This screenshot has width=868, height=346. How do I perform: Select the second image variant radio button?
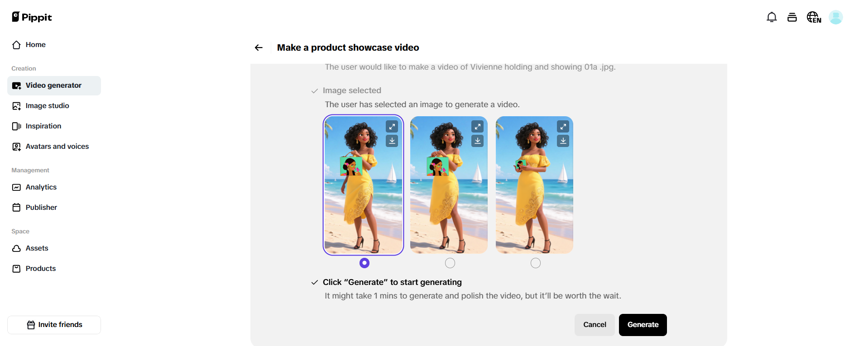pyautogui.click(x=449, y=263)
